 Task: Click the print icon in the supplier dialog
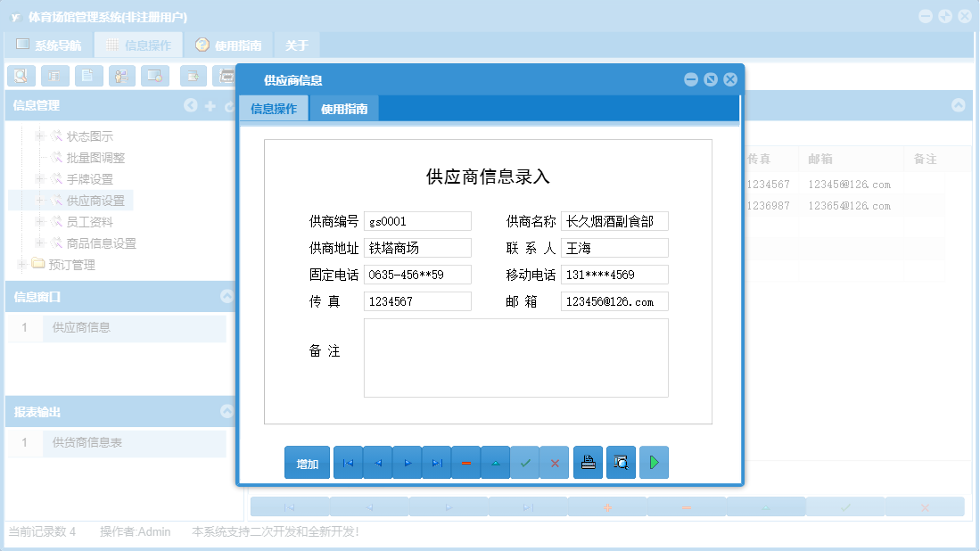pos(588,462)
